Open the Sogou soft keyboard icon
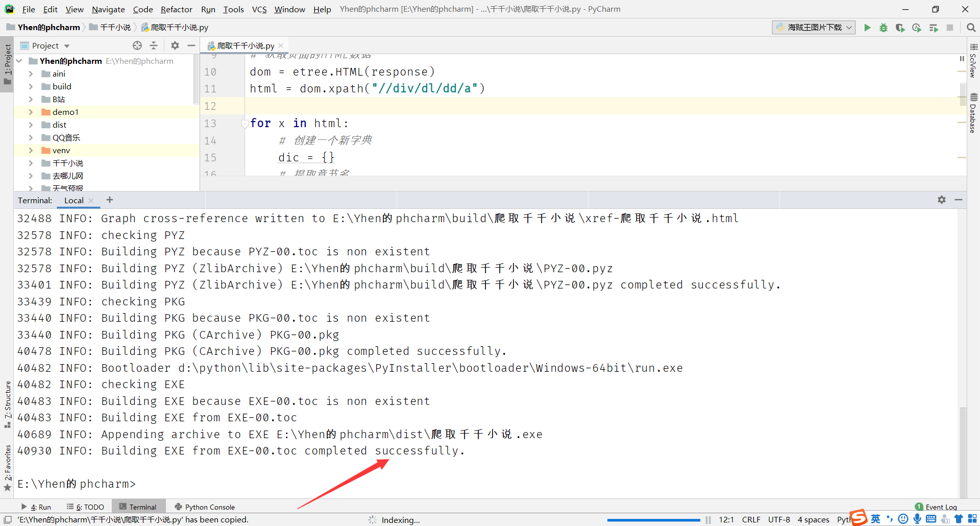The width and height of the screenshot is (980, 526). [x=931, y=519]
